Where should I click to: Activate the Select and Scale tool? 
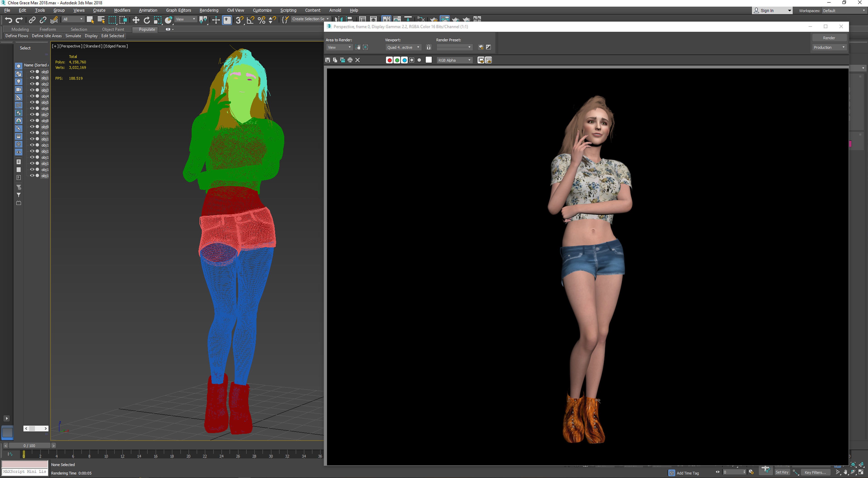pos(158,20)
